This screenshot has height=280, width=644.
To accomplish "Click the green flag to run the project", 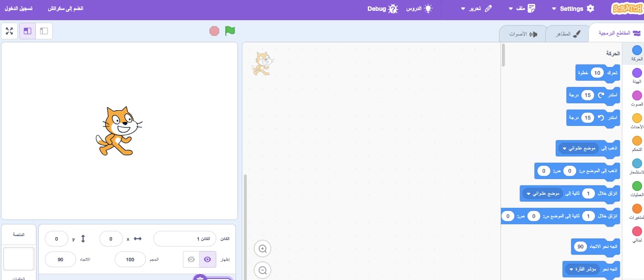I will 230,31.
